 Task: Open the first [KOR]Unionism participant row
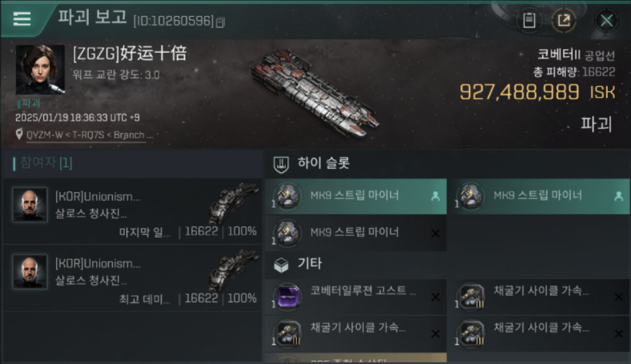[132, 211]
